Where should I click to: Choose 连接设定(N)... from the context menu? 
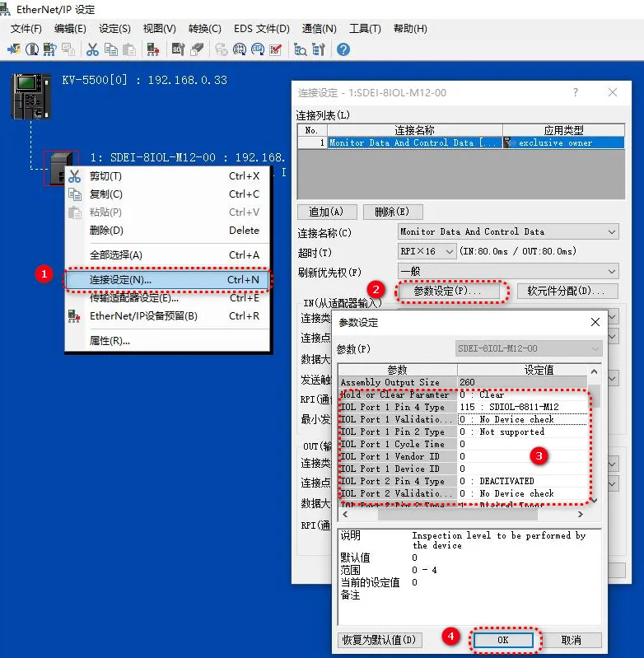click(x=167, y=280)
